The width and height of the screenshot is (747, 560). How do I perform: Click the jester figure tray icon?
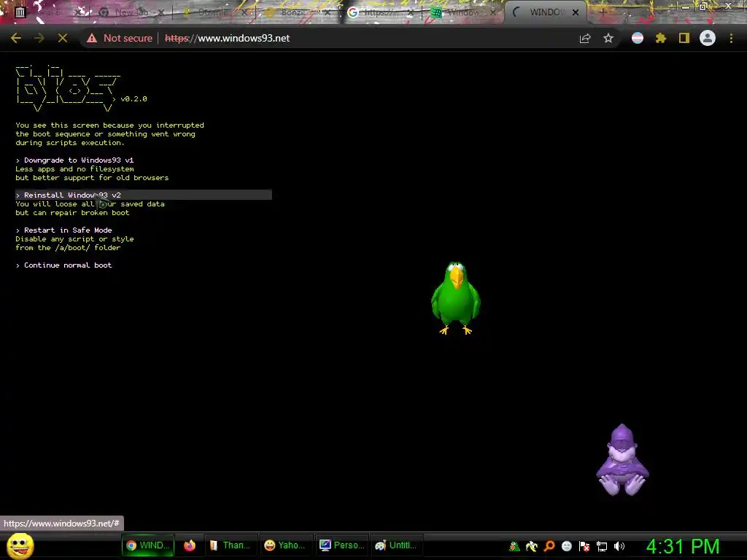pyautogui.click(x=532, y=545)
